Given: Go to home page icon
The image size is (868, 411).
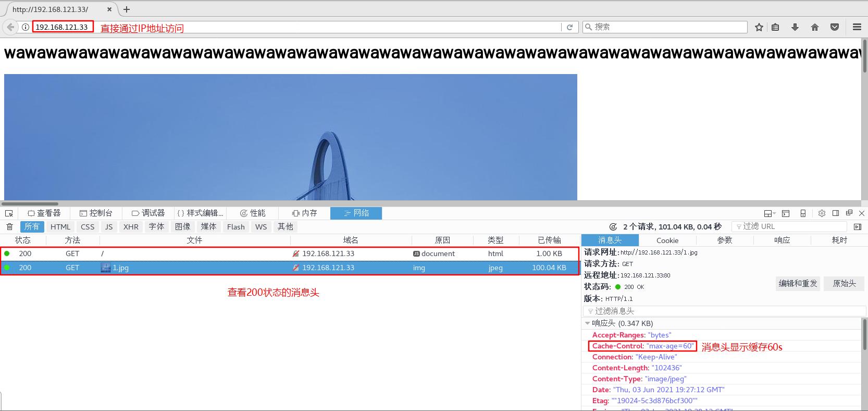Looking at the screenshot, I should coord(815,27).
